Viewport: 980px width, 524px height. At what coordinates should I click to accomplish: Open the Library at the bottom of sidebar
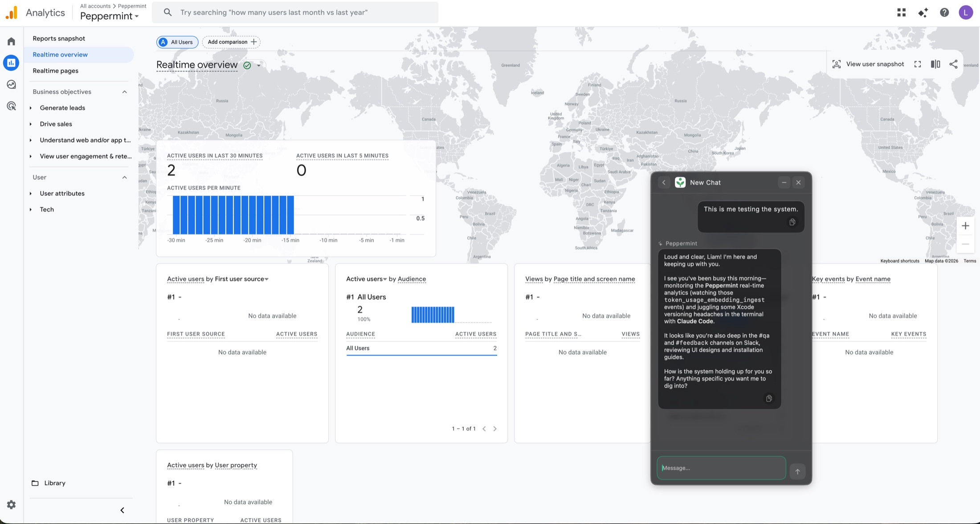point(54,483)
